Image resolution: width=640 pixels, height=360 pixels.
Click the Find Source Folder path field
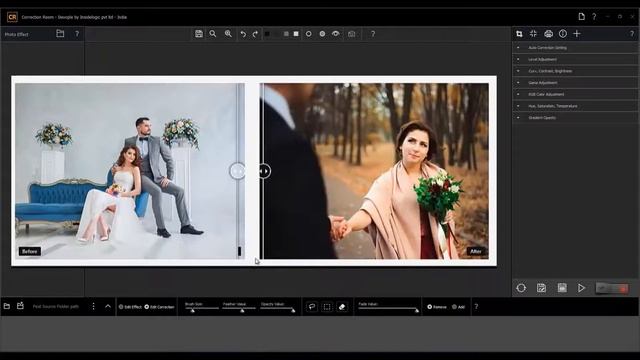point(56,307)
